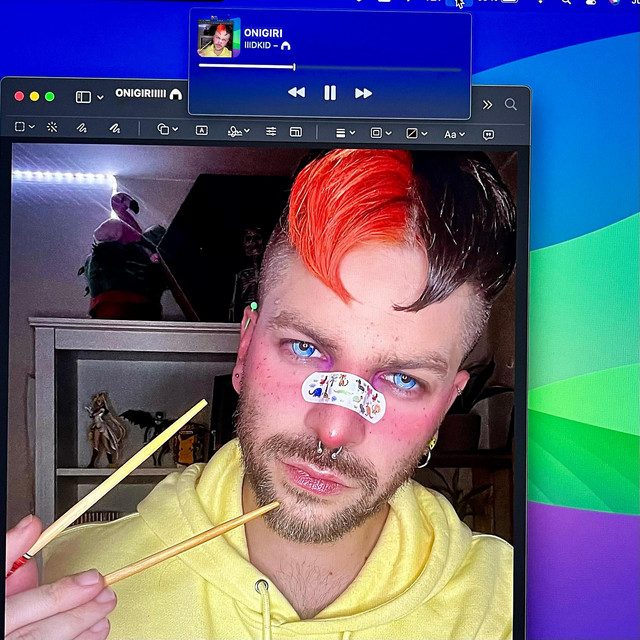Click the Adjust Size icon
The height and width of the screenshot is (640, 640).
coord(296,131)
